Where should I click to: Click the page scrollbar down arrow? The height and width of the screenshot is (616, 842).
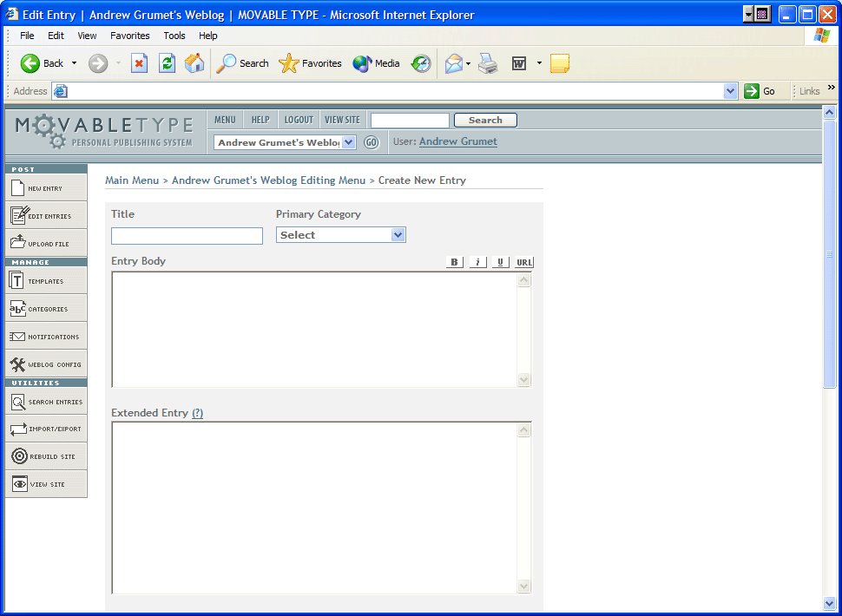click(x=829, y=603)
